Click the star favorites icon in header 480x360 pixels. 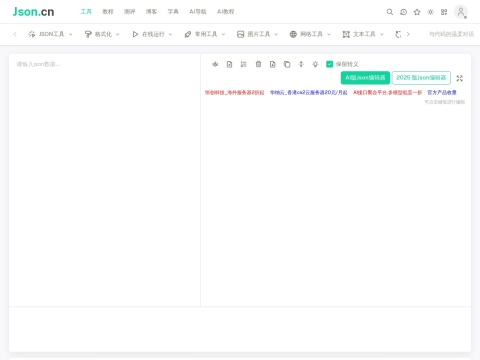click(417, 12)
